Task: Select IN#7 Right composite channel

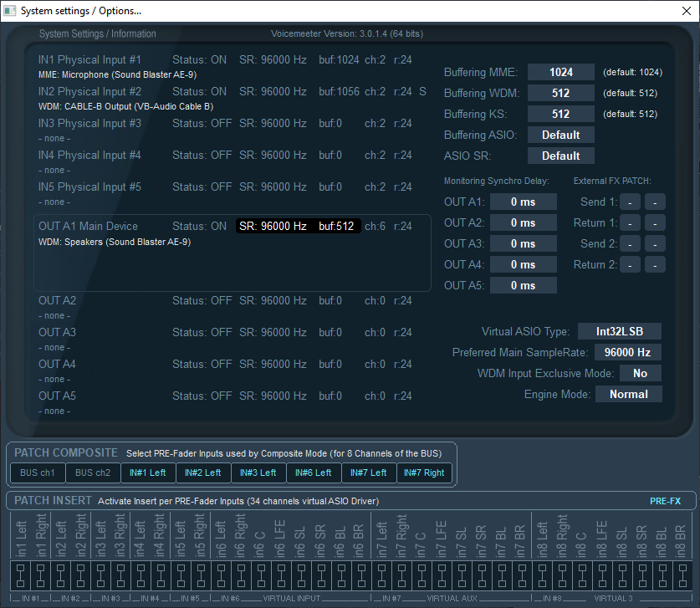Action: pos(424,473)
